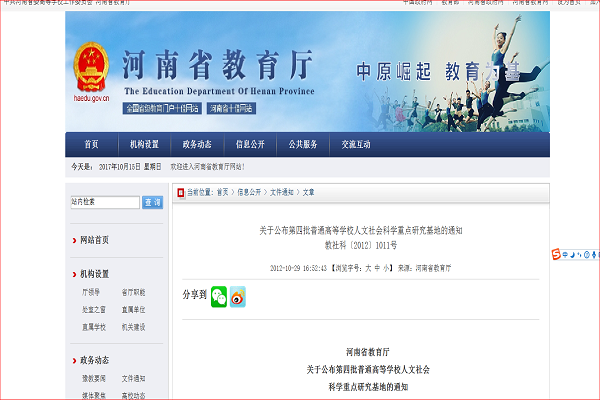Open 交流互动 navigation menu item
Screen dimensions: 600x400
(x=356, y=144)
